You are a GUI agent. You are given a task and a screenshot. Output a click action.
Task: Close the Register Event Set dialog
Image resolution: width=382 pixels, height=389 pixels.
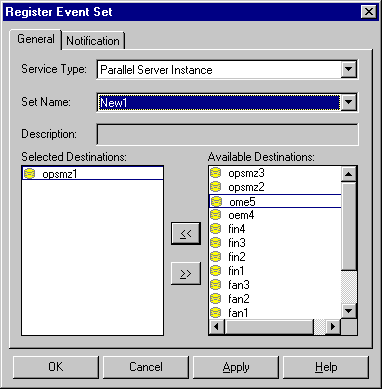tap(369, 12)
